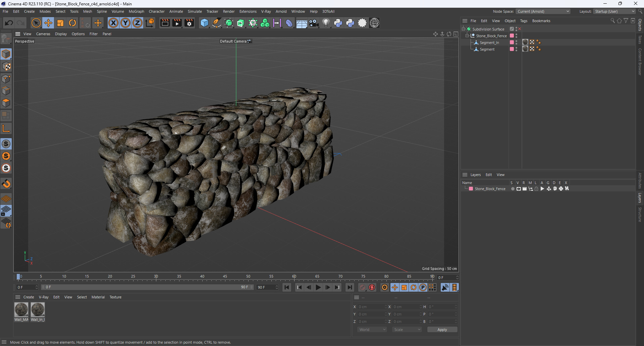The image size is (644, 346).
Task: Select the Wall_MA material thumbnail
Action: tap(21, 309)
